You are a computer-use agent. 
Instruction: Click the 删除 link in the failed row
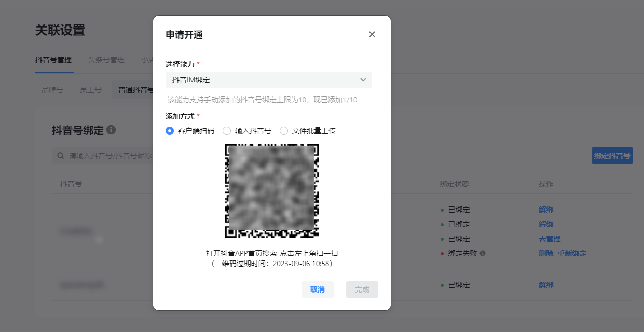pyautogui.click(x=546, y=253)
